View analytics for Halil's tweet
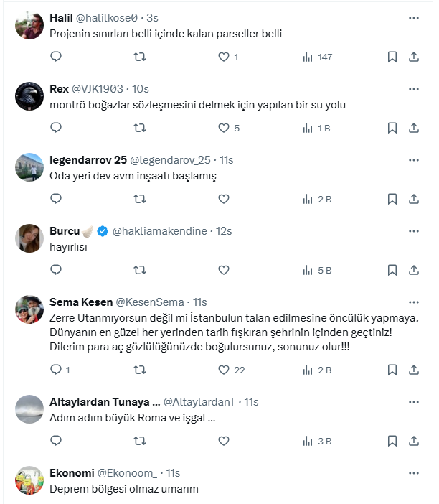This screenshot has width=439, height=504. click(x=317, y=57)
